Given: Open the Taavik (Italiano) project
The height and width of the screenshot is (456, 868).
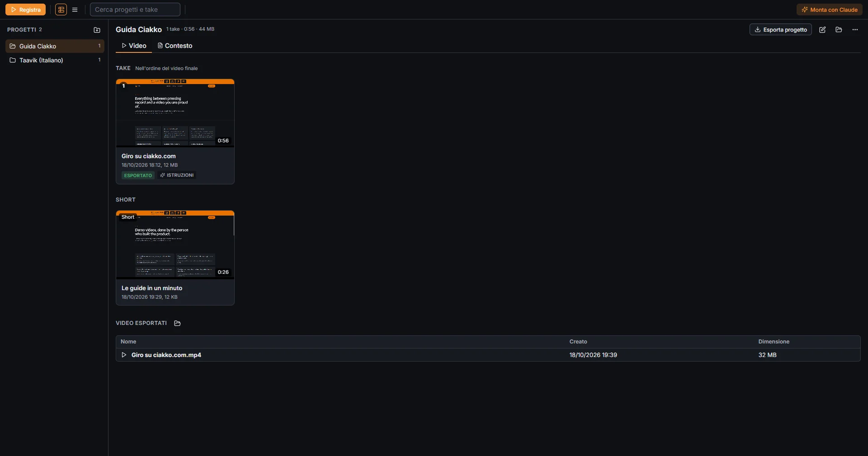Looking at the screenshot, I should point(55,60).
